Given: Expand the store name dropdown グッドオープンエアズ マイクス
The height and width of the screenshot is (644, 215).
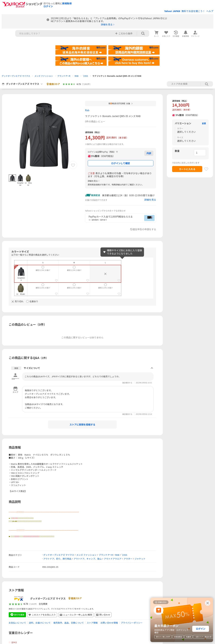Looking at the screenshot, I should tap(22, 84).
